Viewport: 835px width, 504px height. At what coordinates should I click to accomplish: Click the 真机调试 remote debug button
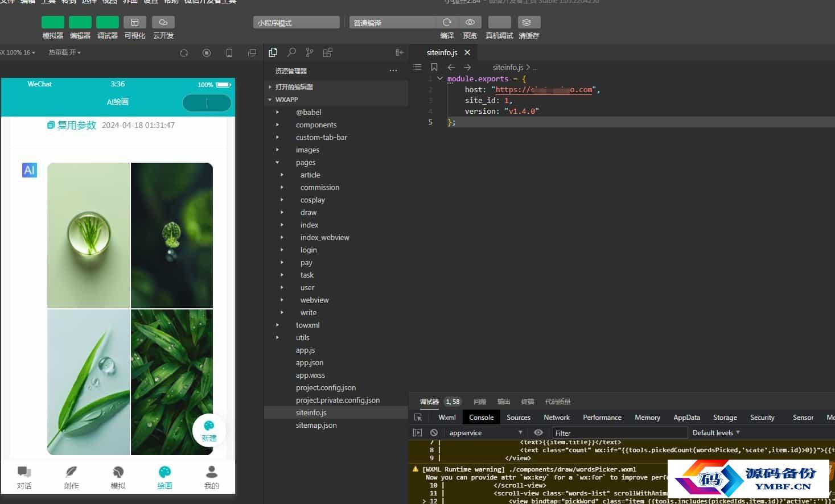[x=499, y=22]
